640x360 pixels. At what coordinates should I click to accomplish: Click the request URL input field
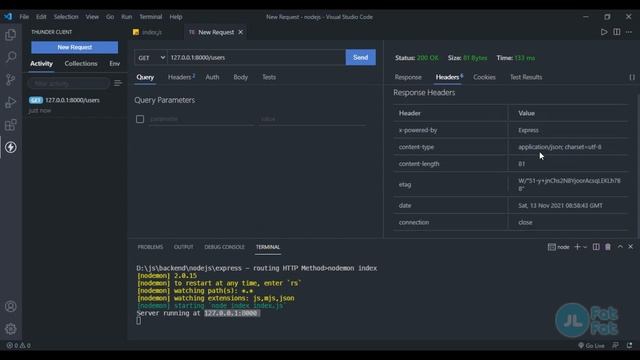tap(256, 58)
